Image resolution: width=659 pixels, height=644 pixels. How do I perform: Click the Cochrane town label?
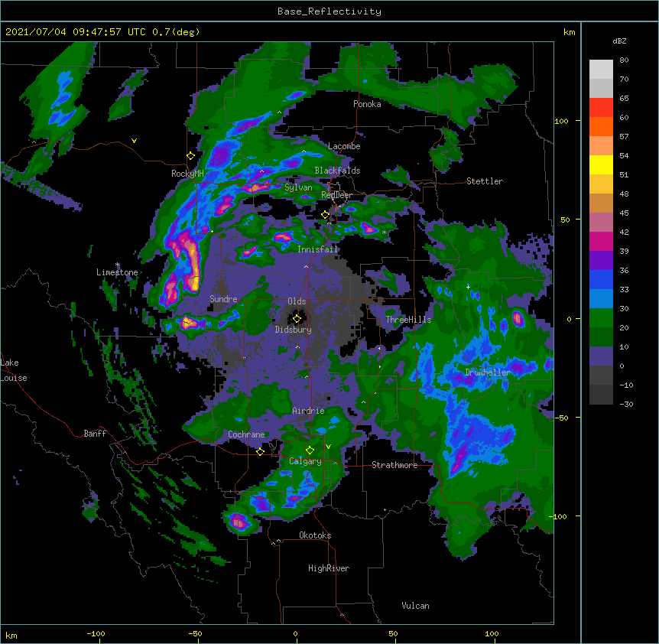point(246,434)
